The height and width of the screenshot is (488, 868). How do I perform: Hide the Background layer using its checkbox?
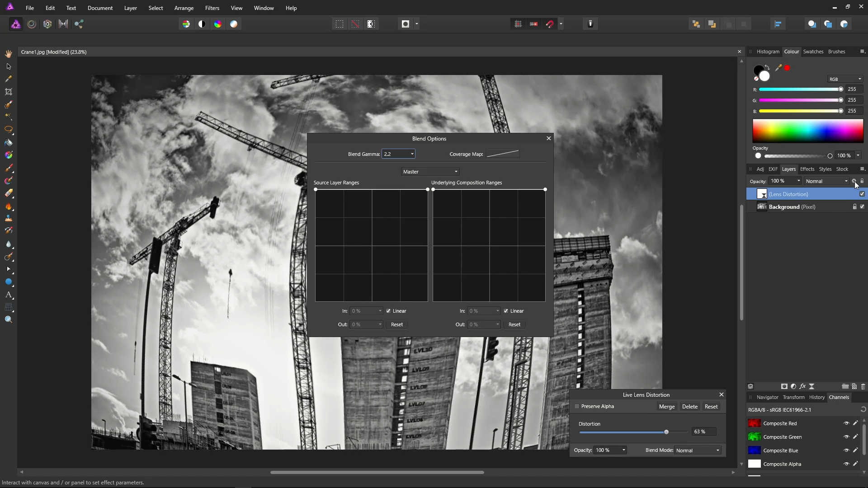[862, 206]
